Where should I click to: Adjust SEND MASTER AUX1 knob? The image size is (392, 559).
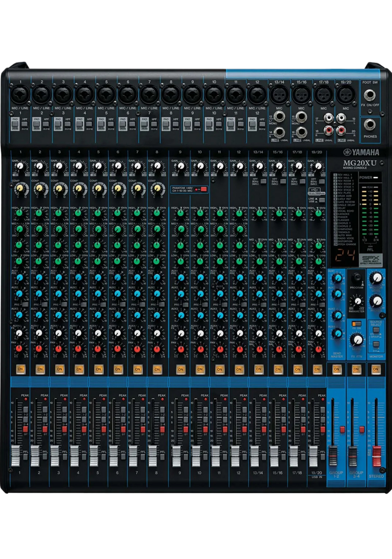(336, 278)
